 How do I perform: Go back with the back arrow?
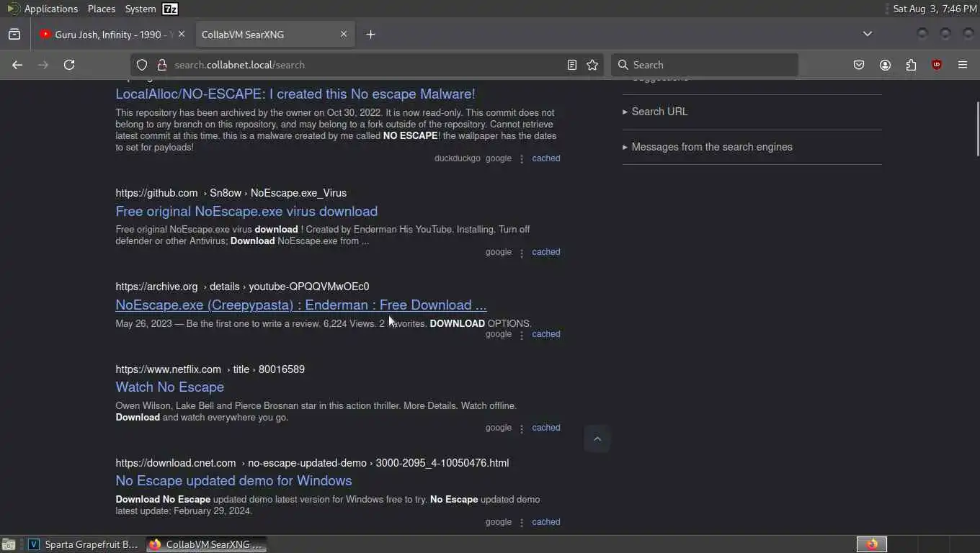(17, 65)
